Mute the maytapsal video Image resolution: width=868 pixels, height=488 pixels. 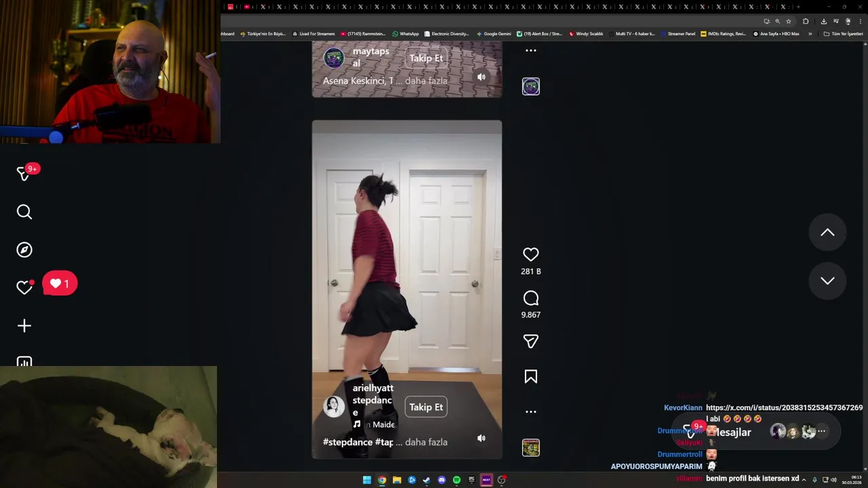coord(481,77)
